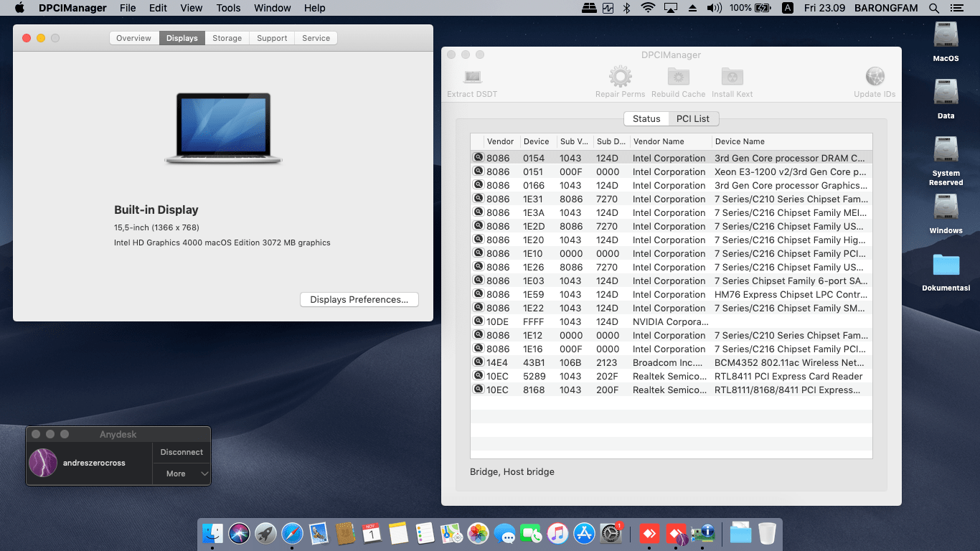Open Spotlight search in the menu bar
The image size is (980, 551).
[933, 8]
